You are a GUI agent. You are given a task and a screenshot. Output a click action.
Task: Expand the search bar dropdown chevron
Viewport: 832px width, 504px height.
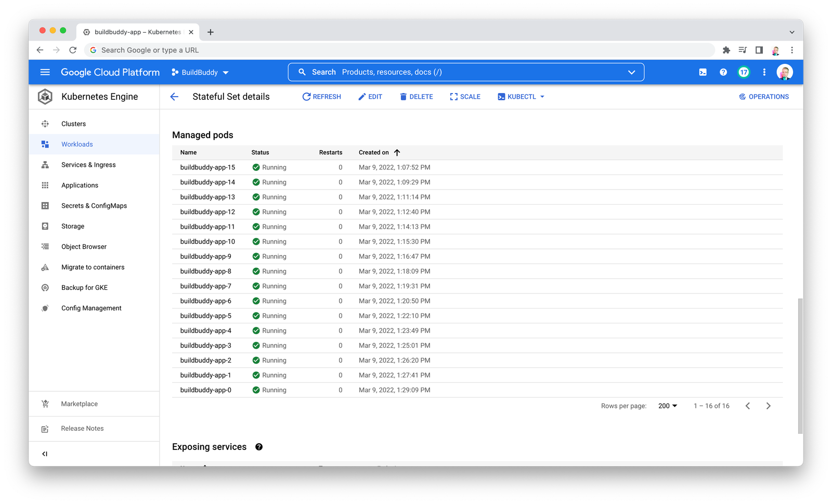click(x=632, y=72)
